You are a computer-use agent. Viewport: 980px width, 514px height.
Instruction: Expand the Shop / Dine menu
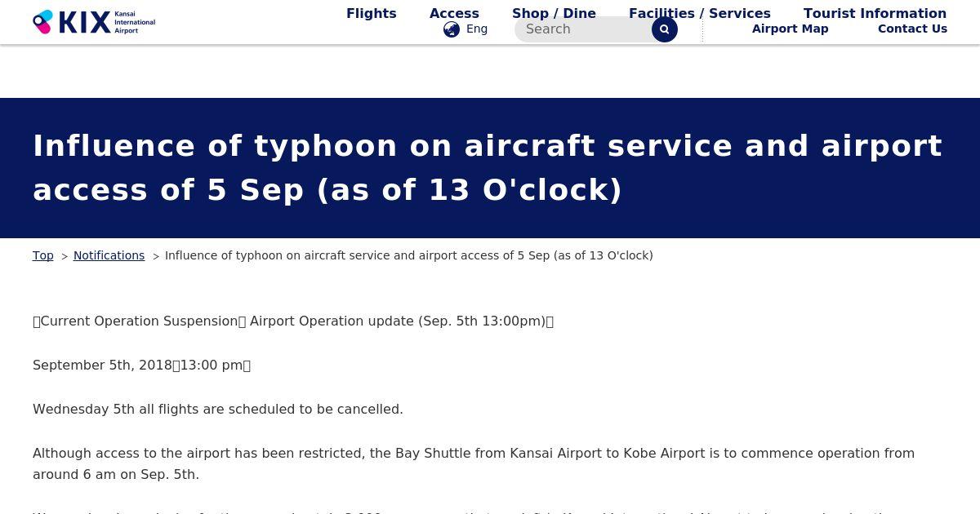point(554,13)
